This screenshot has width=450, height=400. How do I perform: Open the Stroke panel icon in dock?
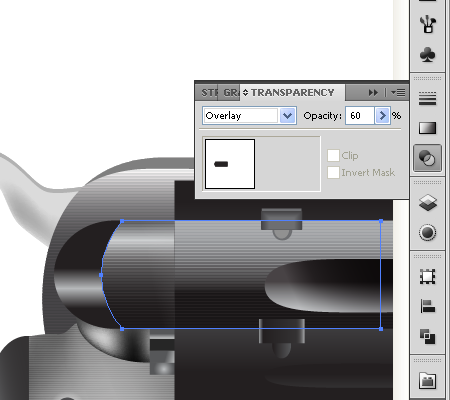427,99
